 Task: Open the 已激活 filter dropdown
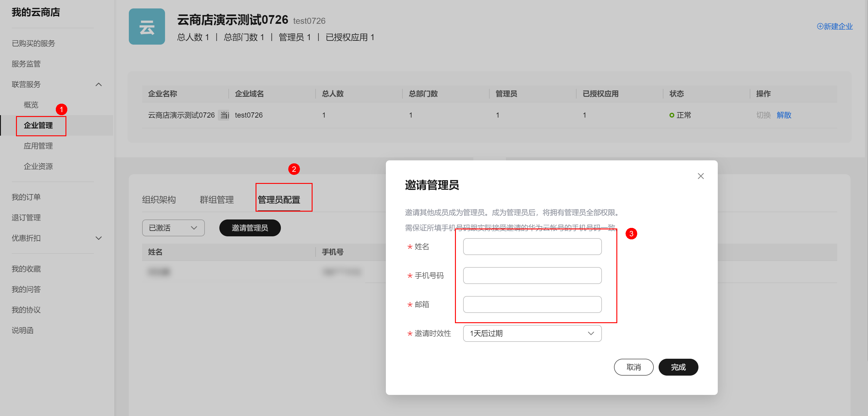(173, 228)
